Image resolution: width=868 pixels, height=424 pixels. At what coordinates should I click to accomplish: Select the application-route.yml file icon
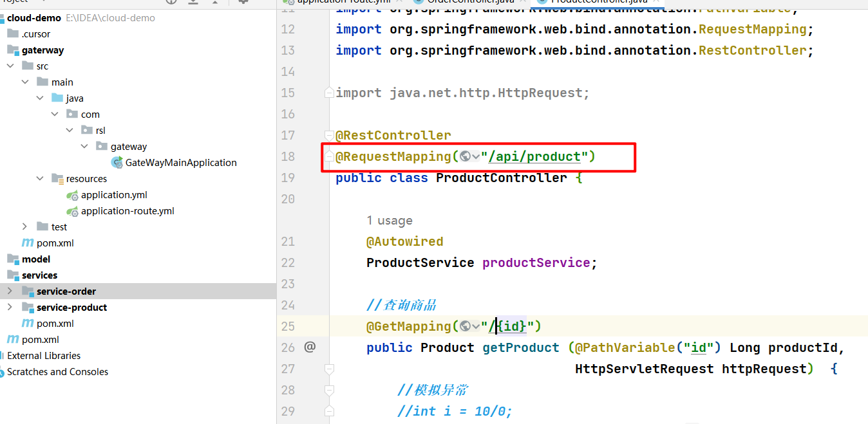[72, 211]
